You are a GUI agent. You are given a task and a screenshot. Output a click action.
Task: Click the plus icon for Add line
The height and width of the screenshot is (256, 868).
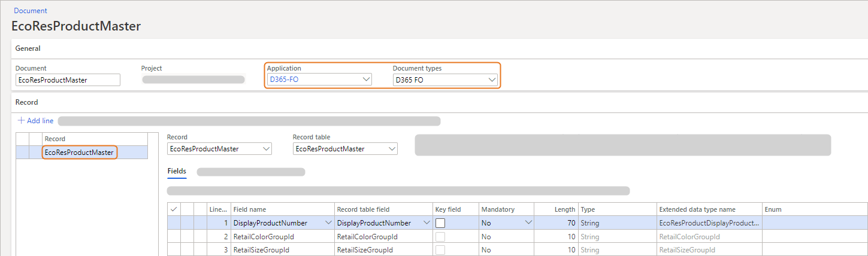(22, 121)
